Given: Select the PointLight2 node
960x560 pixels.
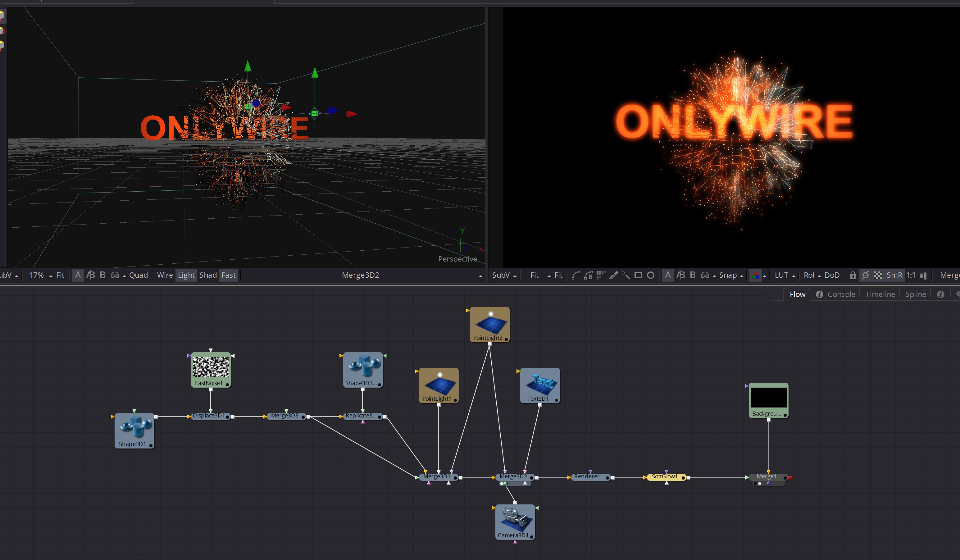Looking at the screenshot, I should pos(489,325).
